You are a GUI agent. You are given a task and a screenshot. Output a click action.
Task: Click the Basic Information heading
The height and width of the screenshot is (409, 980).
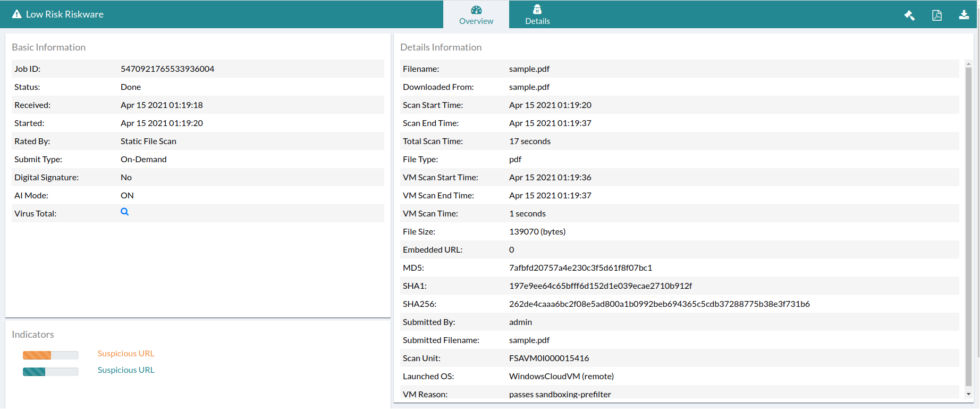pos(49,47)
